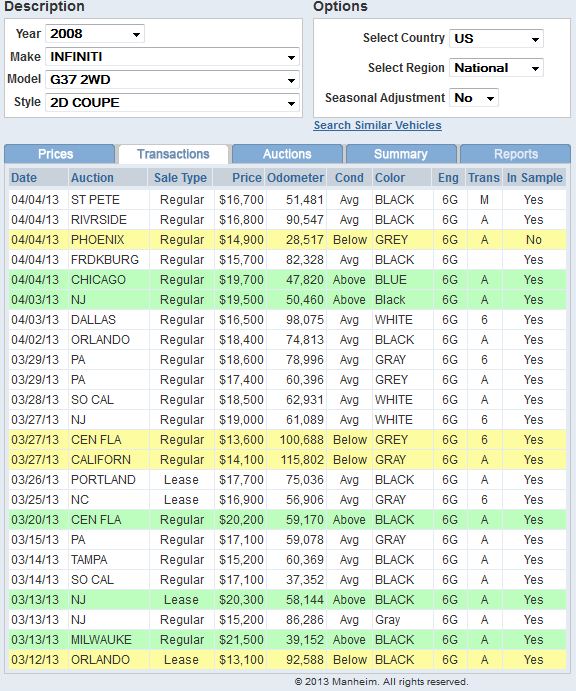576x691 pixels.
Task: Open the Seasonal Adjustment dropdown
Action: [x=474, y=98]
